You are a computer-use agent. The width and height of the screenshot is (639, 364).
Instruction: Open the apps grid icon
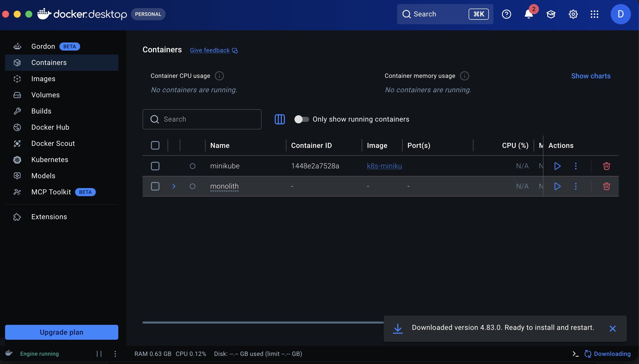pyautogui.click(x=594, y=14)
